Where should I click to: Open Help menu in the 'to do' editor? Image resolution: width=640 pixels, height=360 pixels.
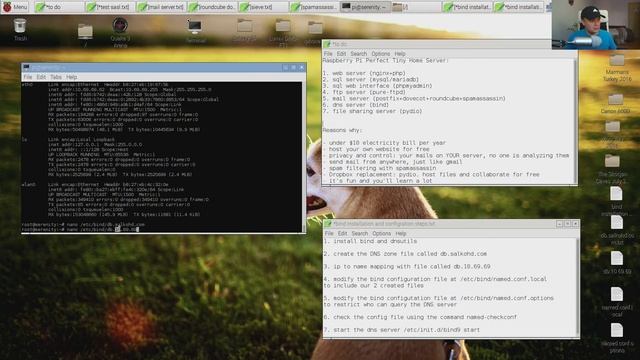tap(400, 53)
